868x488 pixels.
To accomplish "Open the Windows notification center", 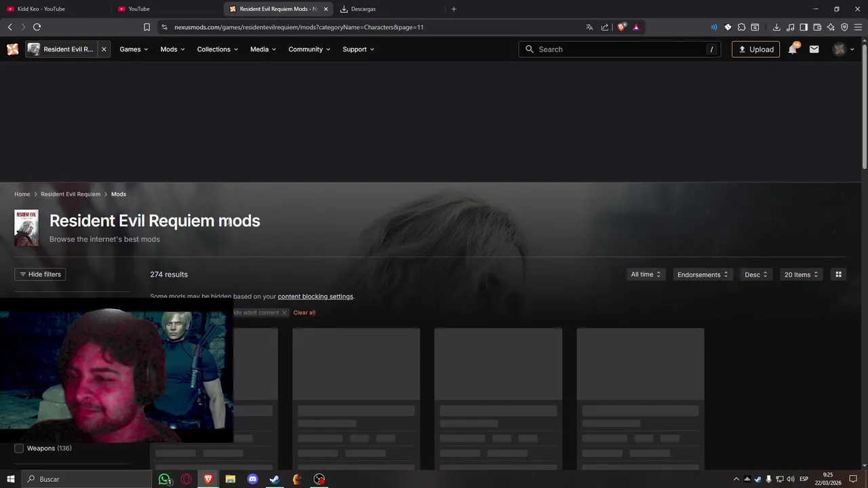I will [x=853, y=479].
